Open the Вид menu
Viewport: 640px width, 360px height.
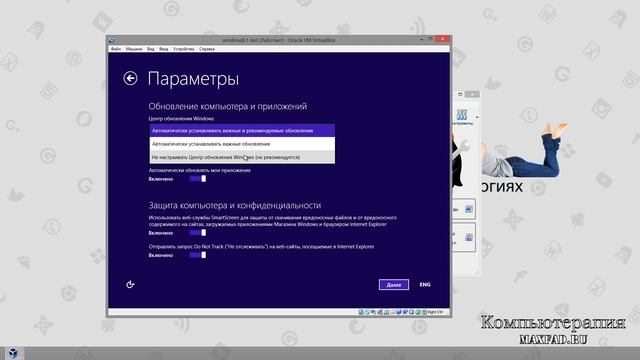click(x=151, y=49)
